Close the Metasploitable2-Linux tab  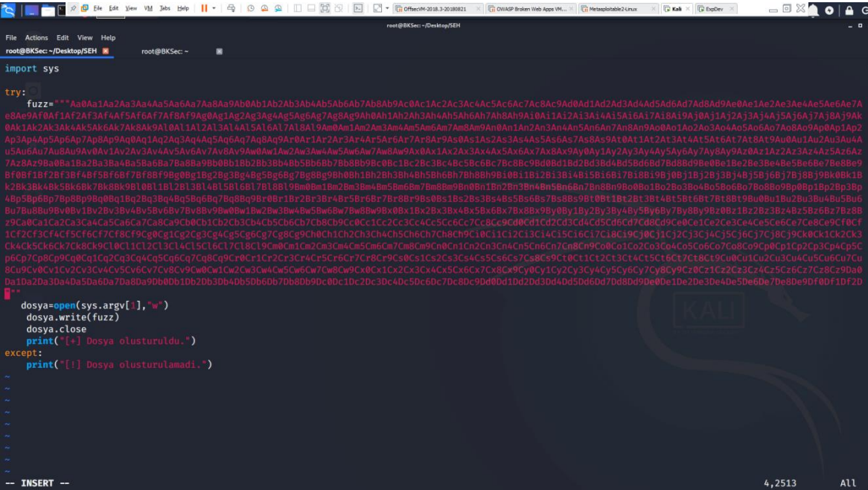653,9
